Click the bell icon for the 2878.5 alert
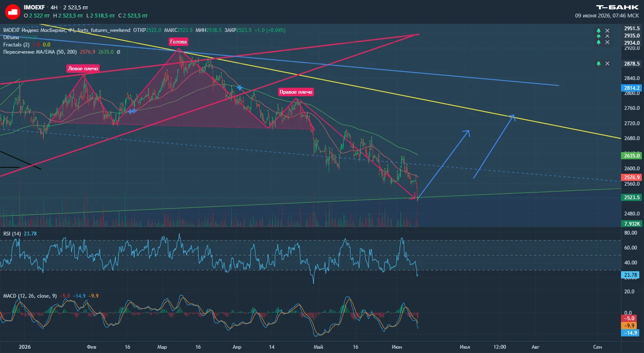This screenshot has height=353, width=644. click(x=598, y=63)
